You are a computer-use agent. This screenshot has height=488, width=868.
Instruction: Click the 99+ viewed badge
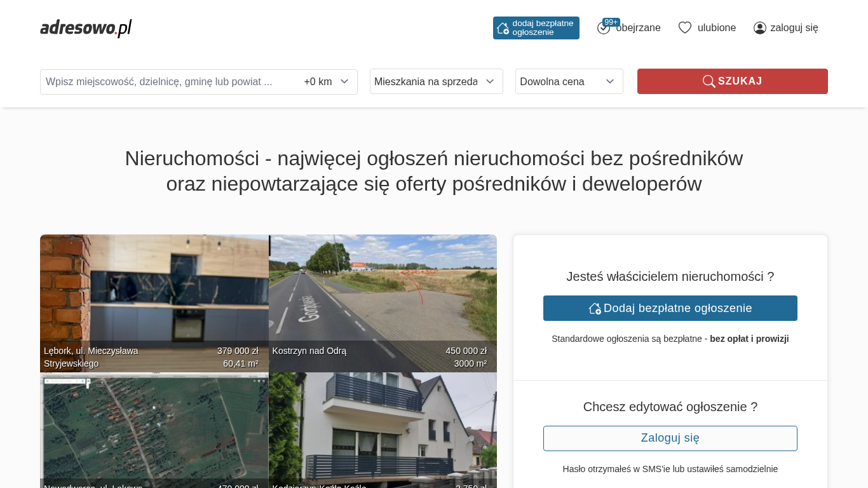[x=611, y=22]
